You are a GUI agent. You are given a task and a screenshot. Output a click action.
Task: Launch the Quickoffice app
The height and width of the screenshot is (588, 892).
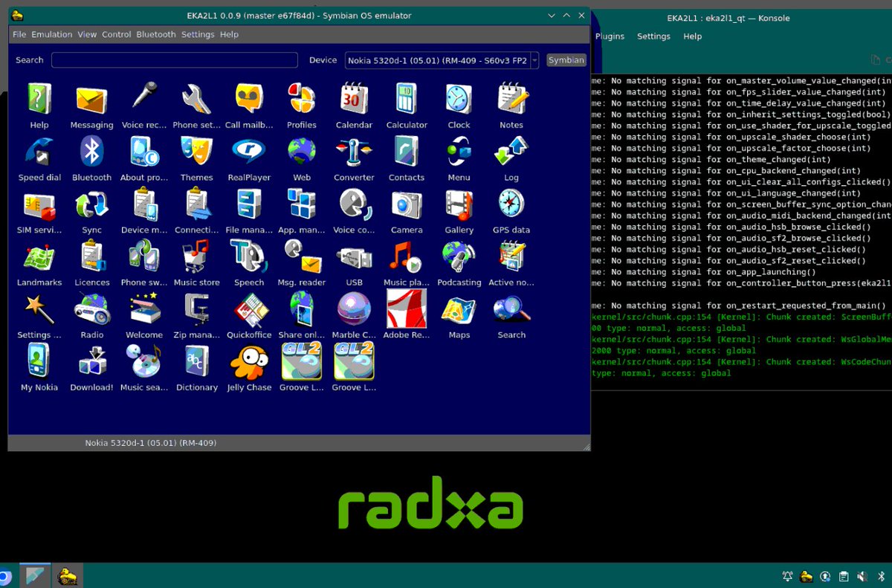249,310
